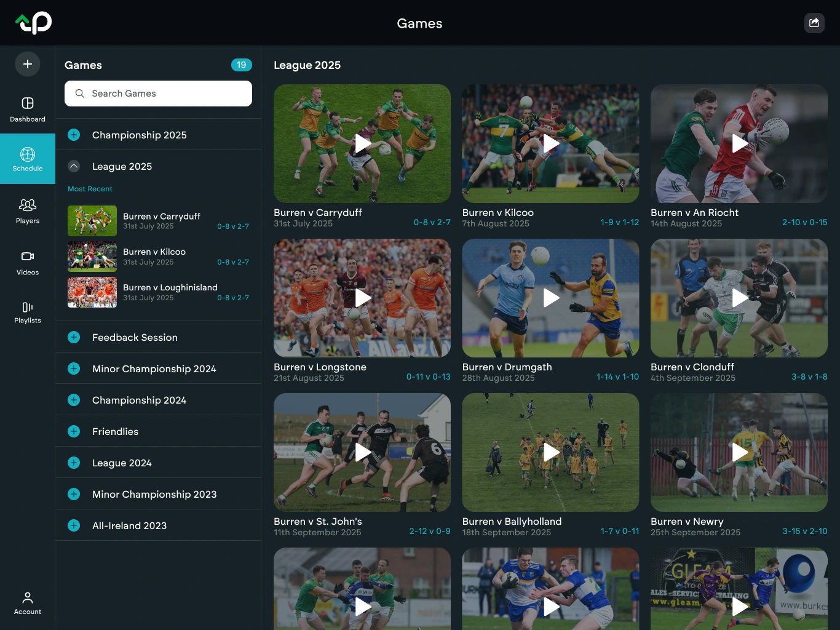Expand the Championship 2024 group
Viewport: 840px width, 630px height.
[74, 400]
